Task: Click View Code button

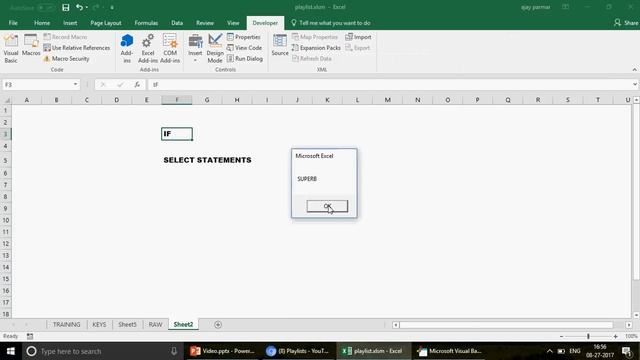Action: point(244,48)
